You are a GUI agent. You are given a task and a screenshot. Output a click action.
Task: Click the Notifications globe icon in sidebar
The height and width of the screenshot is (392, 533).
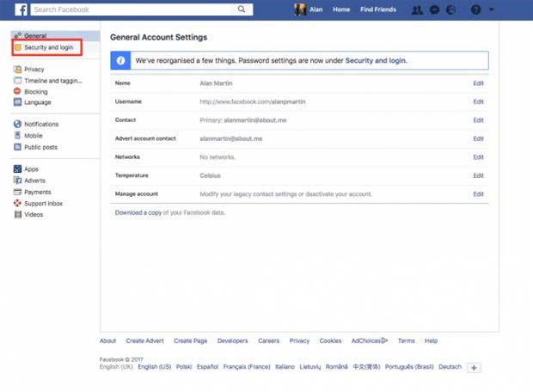coord(17,124)
